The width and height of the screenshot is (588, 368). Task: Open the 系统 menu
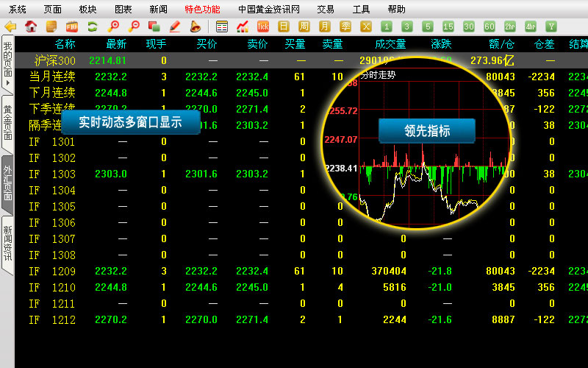18,10
